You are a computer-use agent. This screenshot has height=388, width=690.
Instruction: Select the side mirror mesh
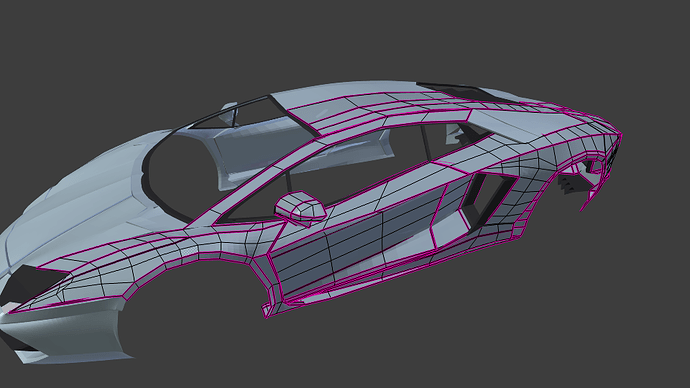coord(300,208)
